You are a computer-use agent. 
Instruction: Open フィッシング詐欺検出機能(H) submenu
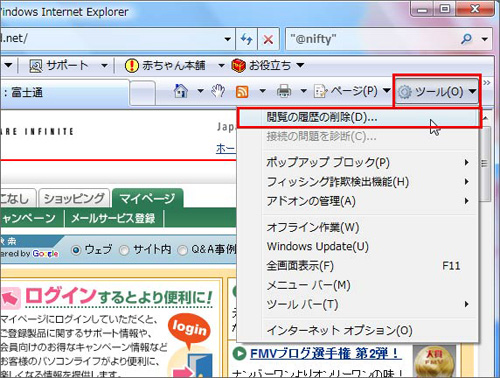click(358, 182)
